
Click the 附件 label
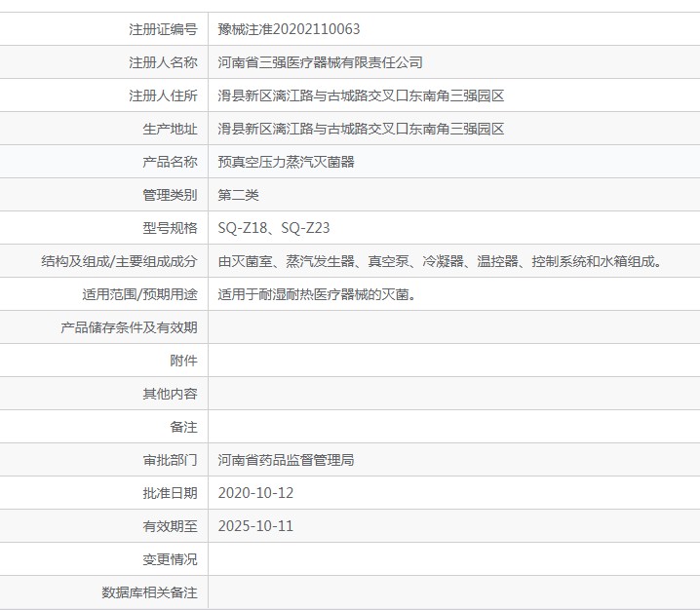click(183, 361)
